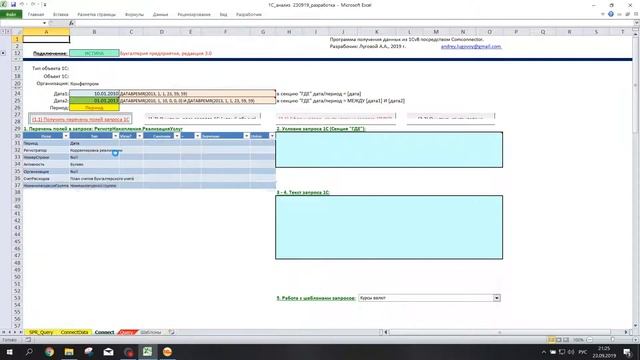Open volume control in system tray
The width and height of the screenshot is (640, 360).
pyautogui.click(x=571, y=352)
